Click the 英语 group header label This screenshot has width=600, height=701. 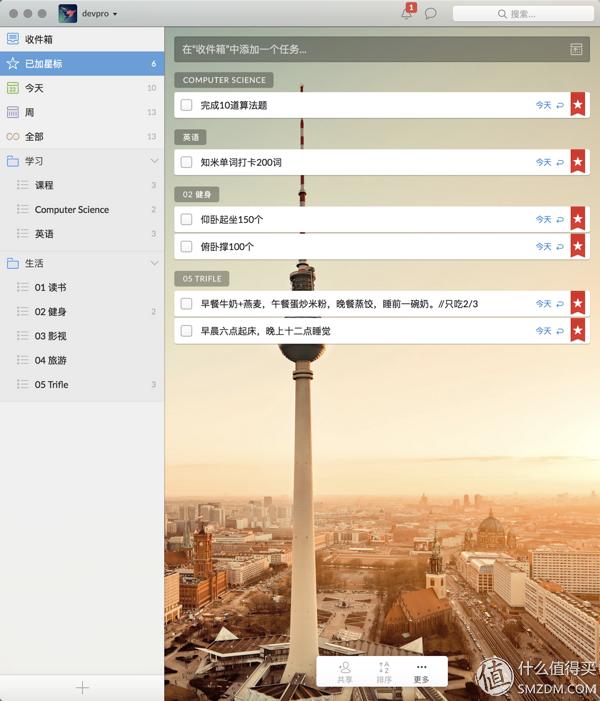(x=190, y=137)
